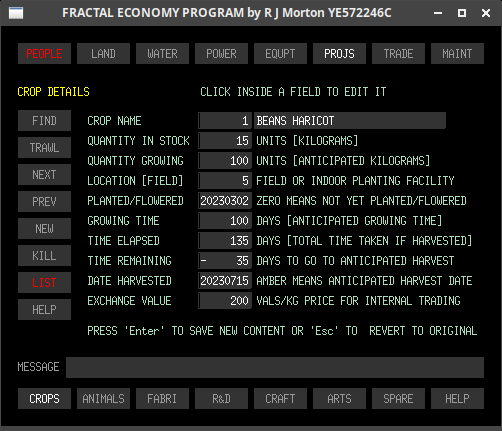Screen dimensions: 502x431
Task: Open sidebar HELP button under LIST
Action: pyautogui.click(x=44, y=310)
